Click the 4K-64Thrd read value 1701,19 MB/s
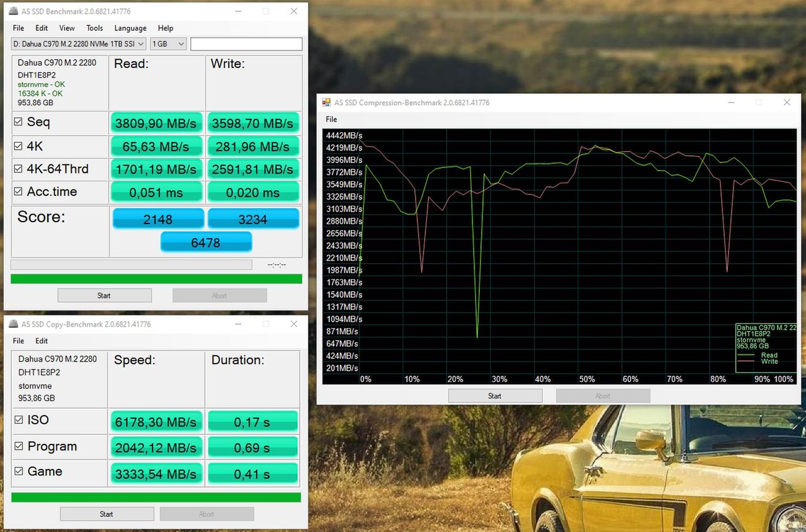 (x=157, y=169)
